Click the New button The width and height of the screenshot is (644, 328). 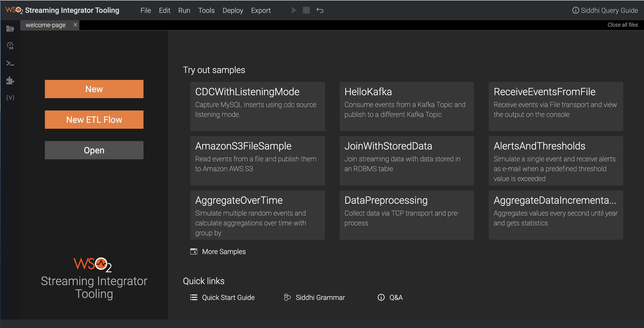point(94,89)
